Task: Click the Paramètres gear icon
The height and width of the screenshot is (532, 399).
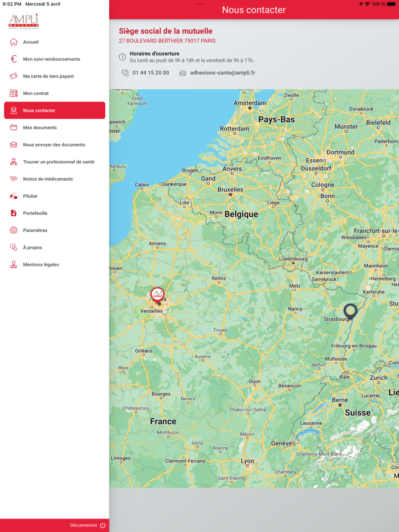Action: tap(14, 230)
